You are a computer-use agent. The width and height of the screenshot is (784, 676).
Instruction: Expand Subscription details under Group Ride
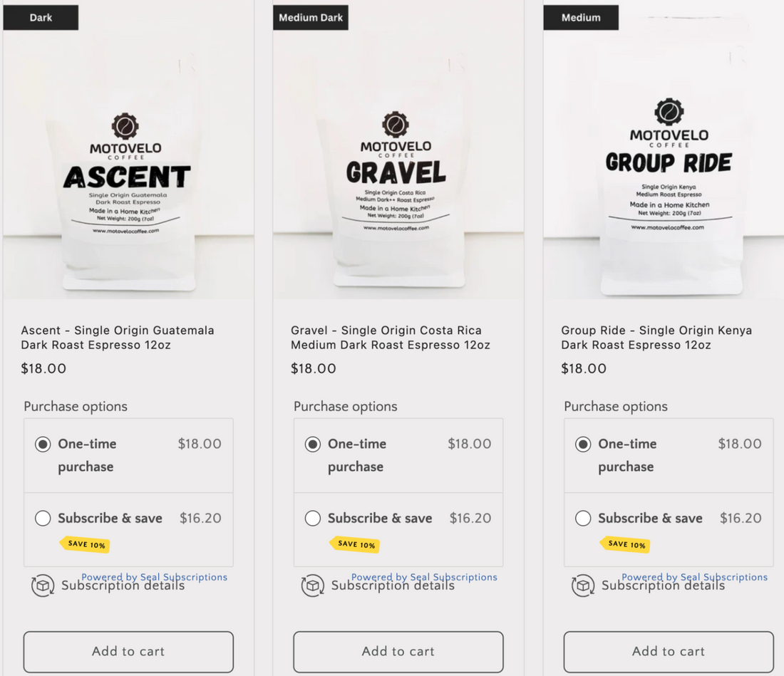pos(663,586)
